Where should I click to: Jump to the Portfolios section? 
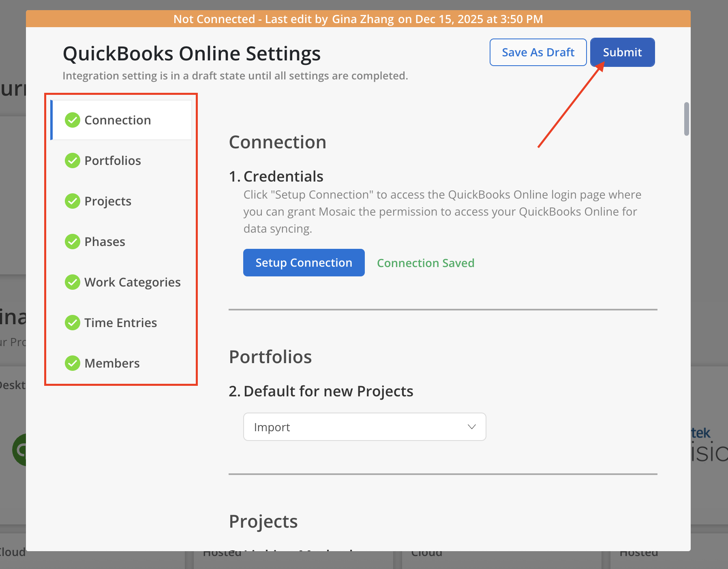(x=121, y=160)
